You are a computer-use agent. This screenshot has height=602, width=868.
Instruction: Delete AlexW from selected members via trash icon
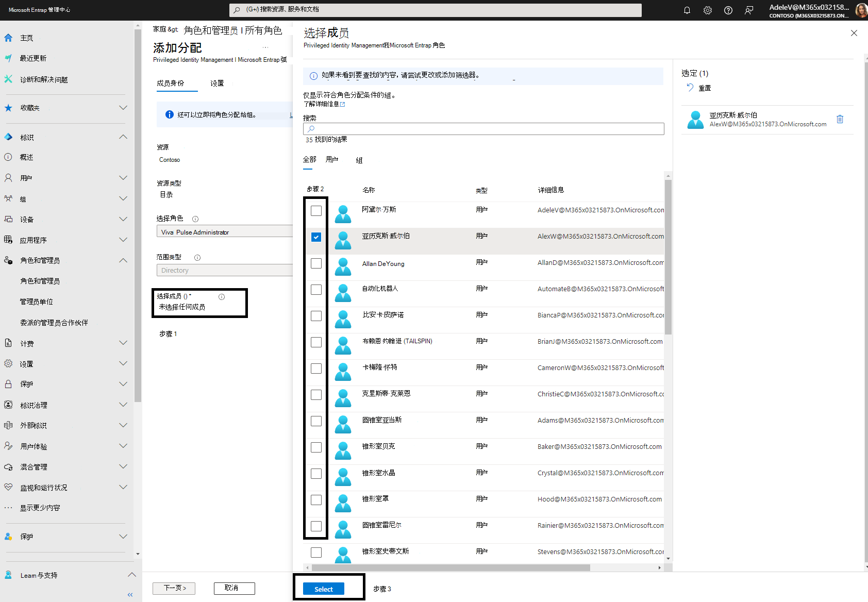pos(840,119)
